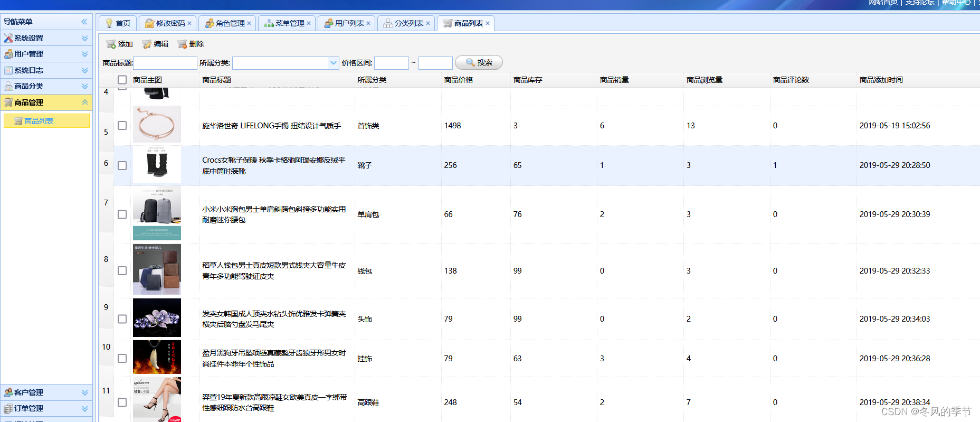
Task: Expand the 客户管理 menu section
Action: click(x=84, y=392)
